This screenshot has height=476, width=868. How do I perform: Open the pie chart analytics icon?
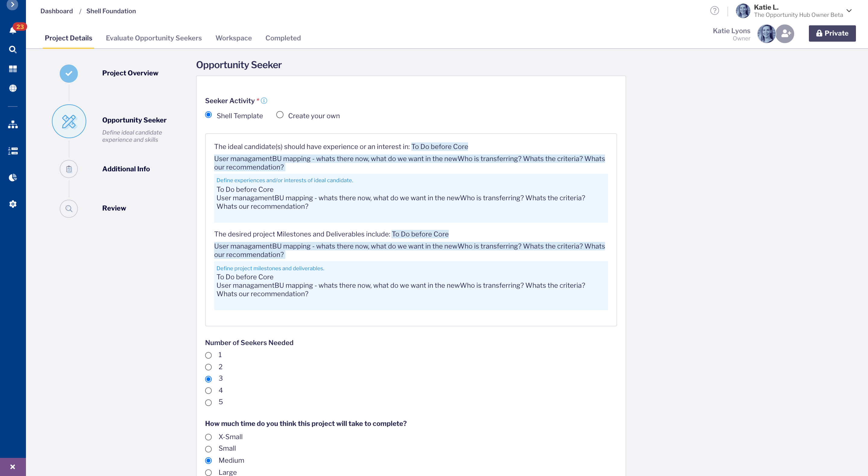click(13, 177)
